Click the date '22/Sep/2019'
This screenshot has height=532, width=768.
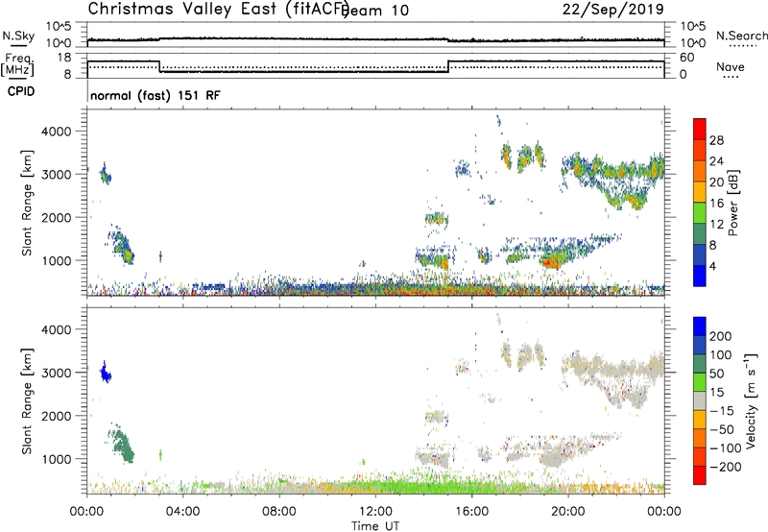613,9
